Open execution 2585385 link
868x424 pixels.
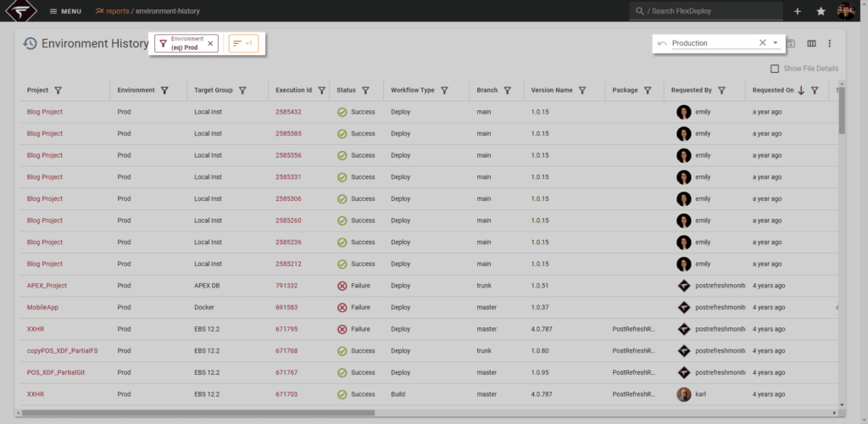288,133
